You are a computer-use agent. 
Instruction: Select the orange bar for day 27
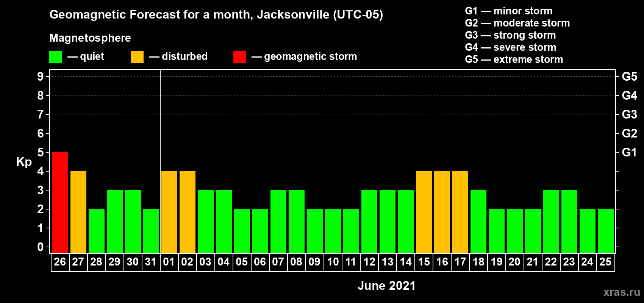pos(78,212)
